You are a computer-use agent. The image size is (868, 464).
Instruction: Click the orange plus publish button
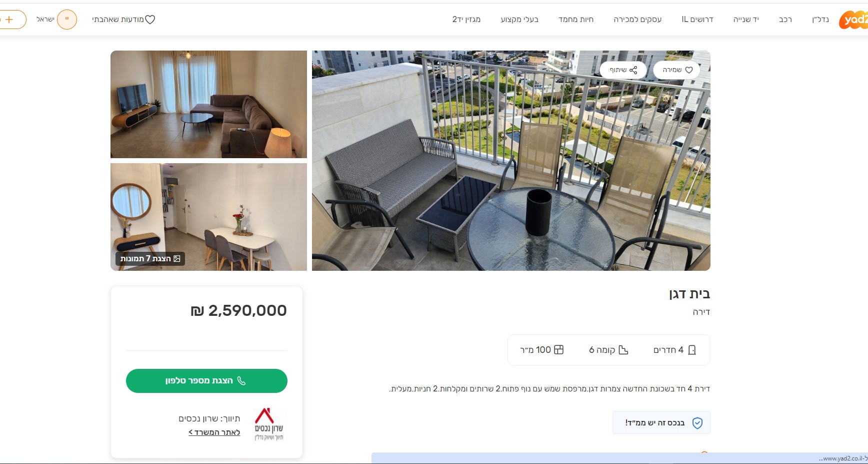click(x=10, y=20)
